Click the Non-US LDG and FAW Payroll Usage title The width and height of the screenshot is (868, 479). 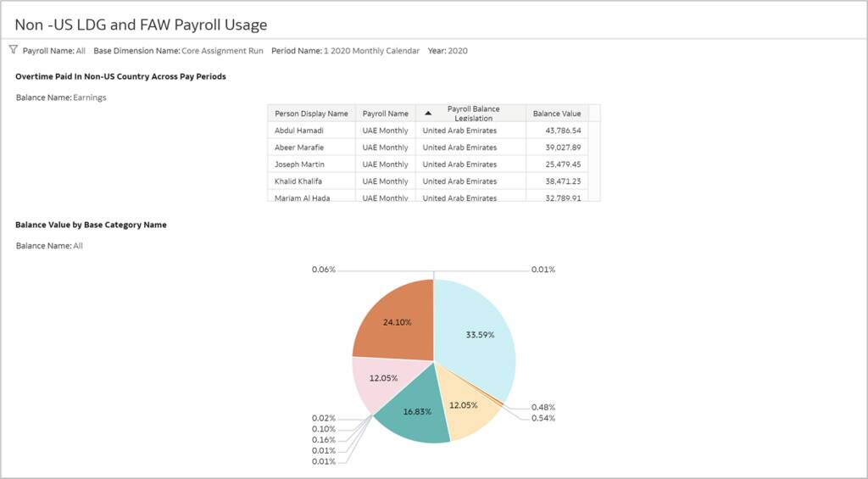141,25
